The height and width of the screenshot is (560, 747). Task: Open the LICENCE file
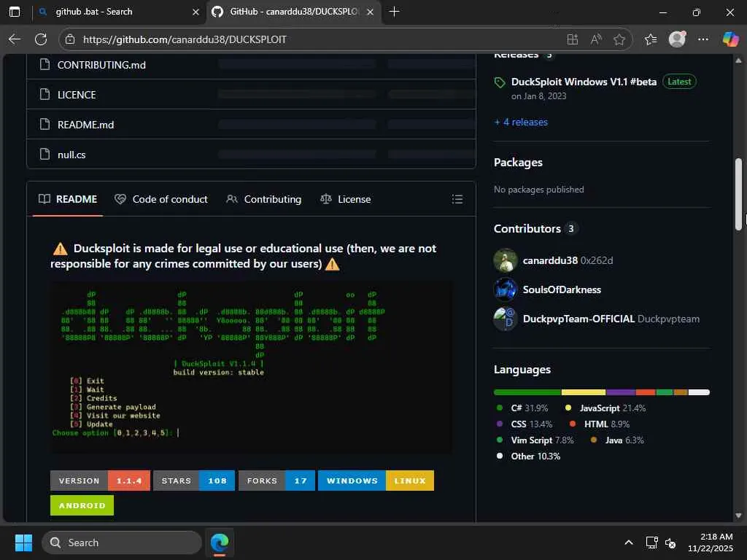tap(77, 95)
